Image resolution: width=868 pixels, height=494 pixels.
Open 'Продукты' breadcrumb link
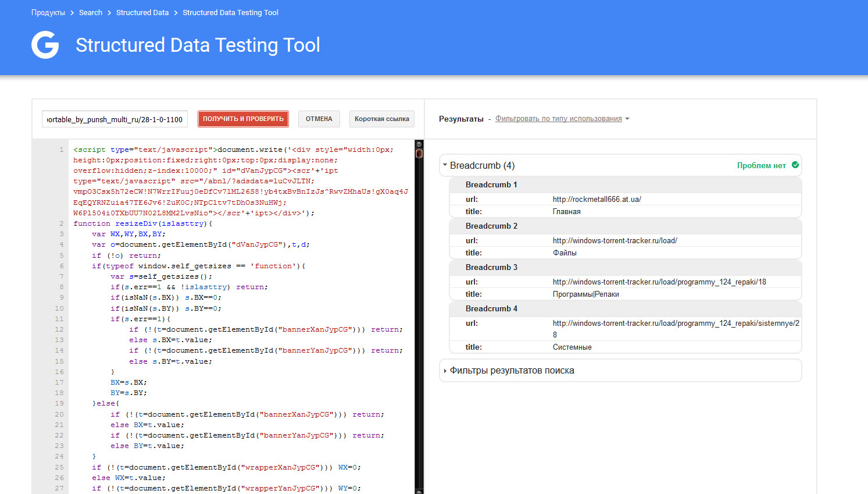click(48, 13)
